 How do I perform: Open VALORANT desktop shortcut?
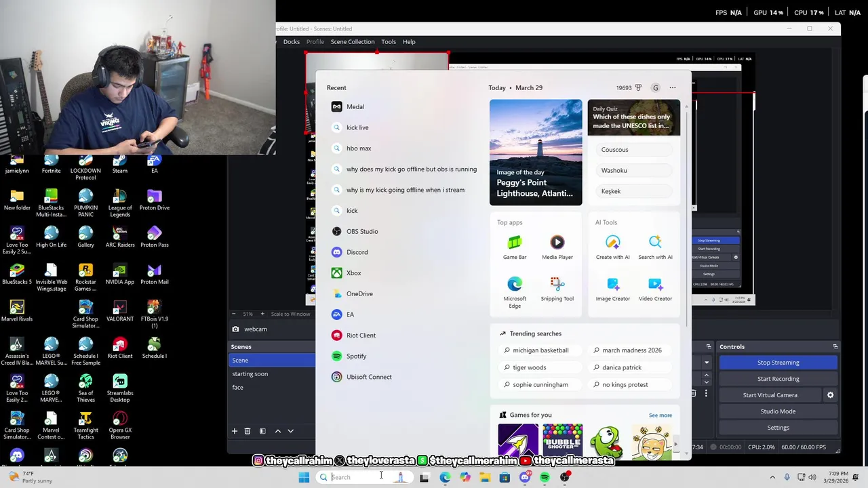point(120,311)
